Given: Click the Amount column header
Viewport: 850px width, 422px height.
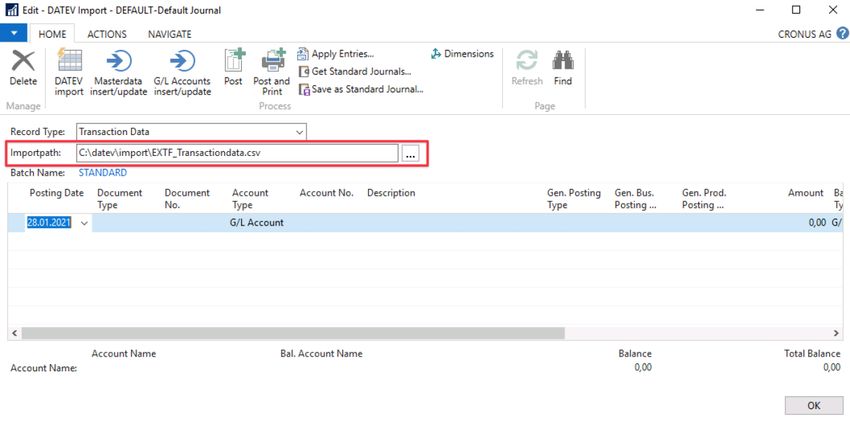Looking at the screenshot, I should pyautogui.click(x=806, y=193).
